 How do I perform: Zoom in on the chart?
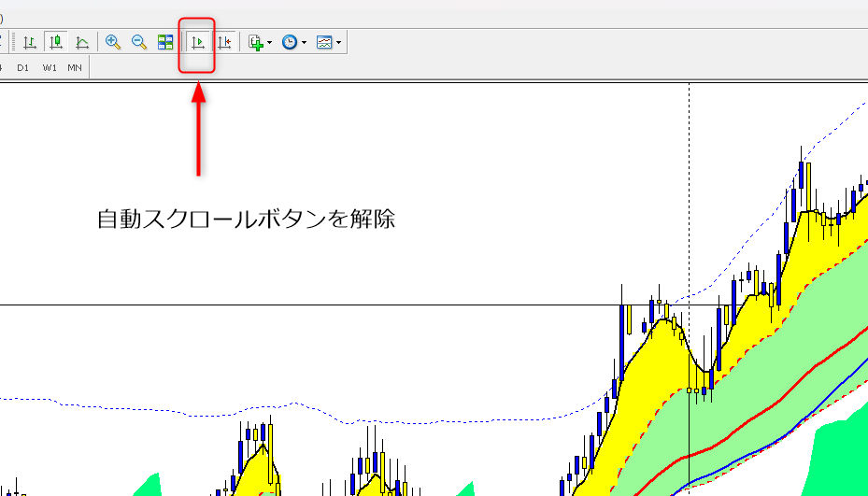point(113,42)
